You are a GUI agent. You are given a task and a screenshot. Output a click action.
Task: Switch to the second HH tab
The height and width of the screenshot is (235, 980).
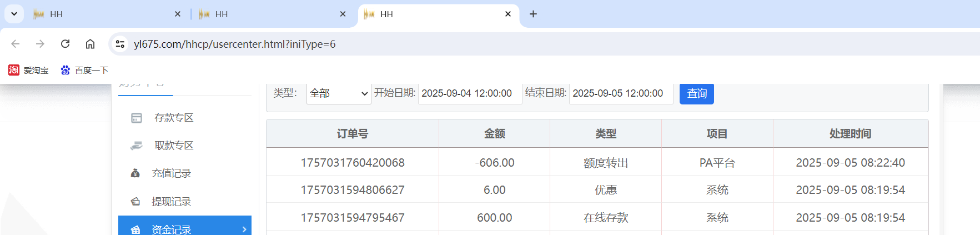pyautogui.click(x=273, y=14)
